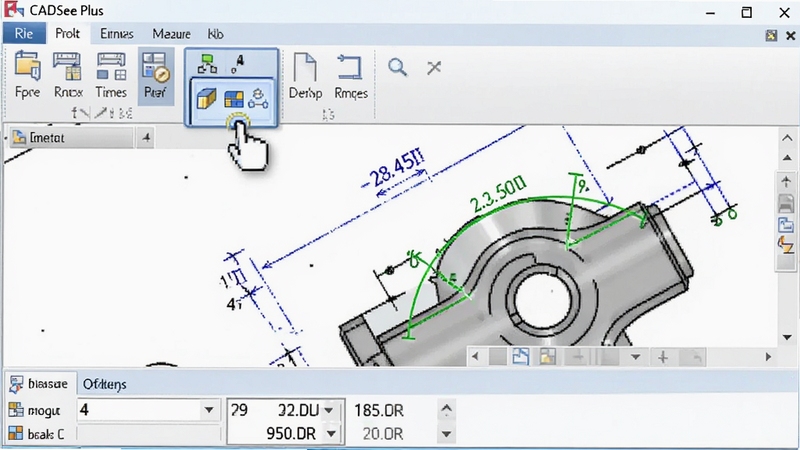Click the gray printer icon in right sidebar
This screenshot has width=800, height=450.
pyautogui.click(x=786, y=204)
